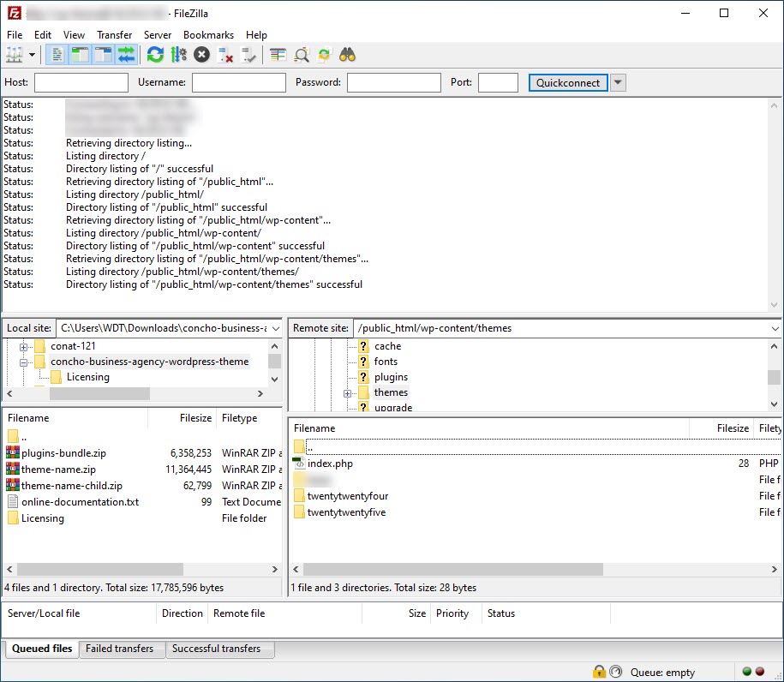
Task: Open the Help menu
Action: [256, 35]
